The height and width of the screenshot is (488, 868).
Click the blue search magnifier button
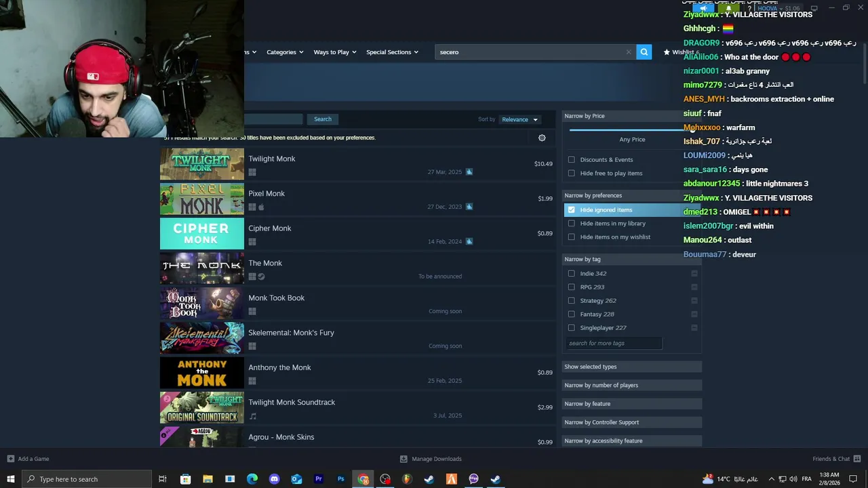click(644, 52)
